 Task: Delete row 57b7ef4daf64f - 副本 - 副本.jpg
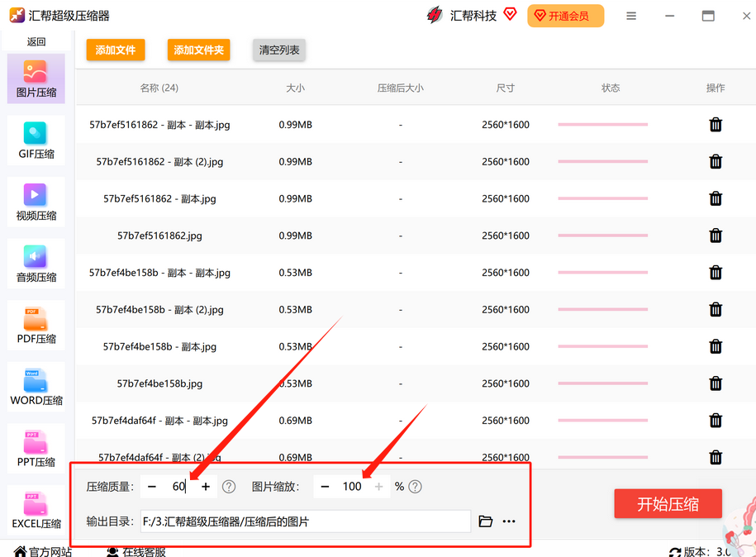[x=716, y=420]
